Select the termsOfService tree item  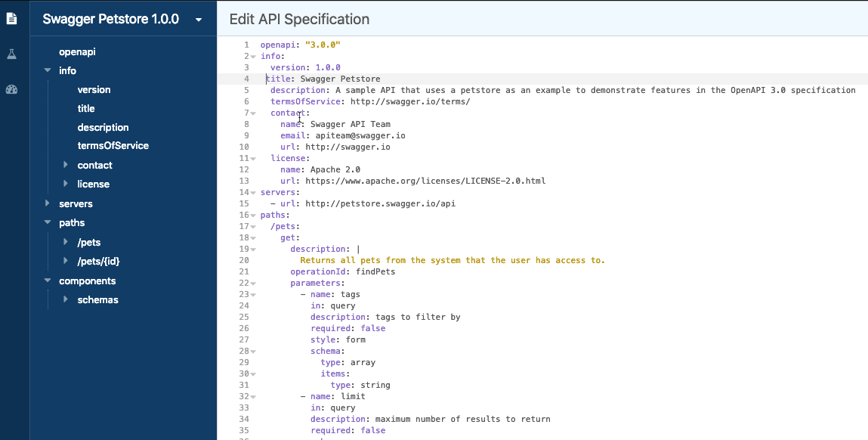click(113, 145)
